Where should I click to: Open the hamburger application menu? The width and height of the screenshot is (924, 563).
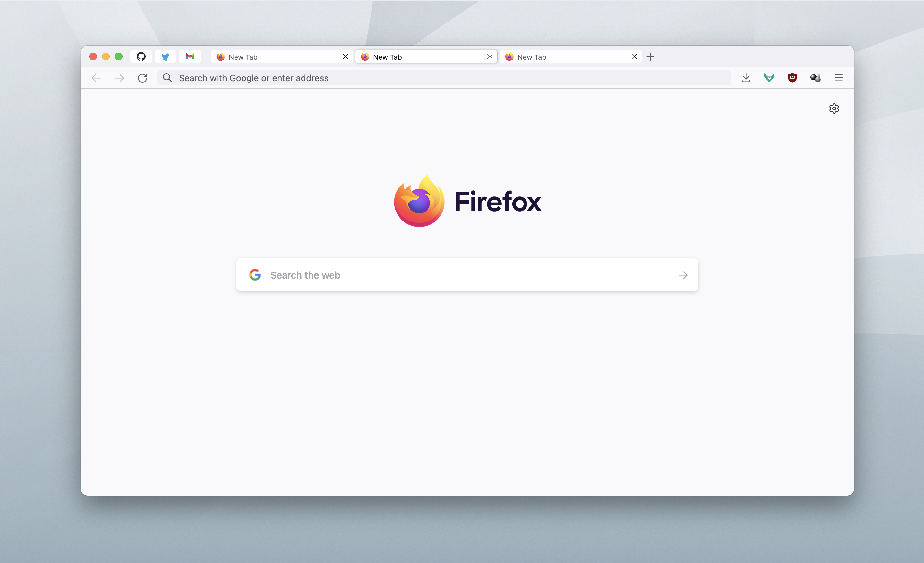(839, 78)
